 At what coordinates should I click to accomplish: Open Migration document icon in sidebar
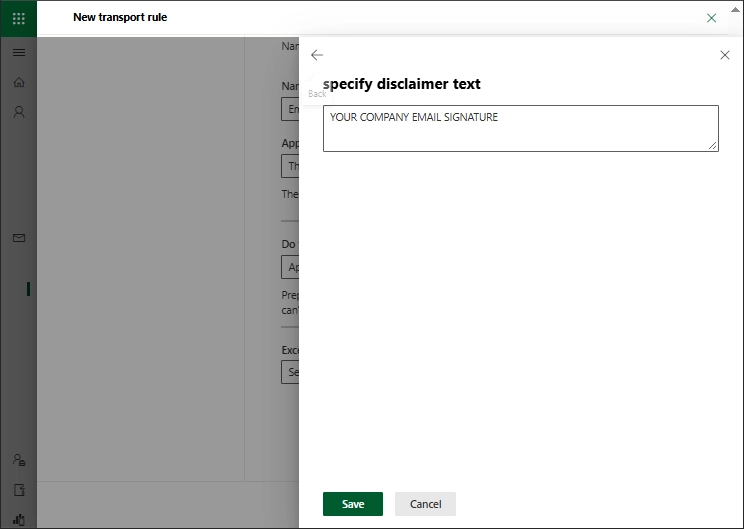coord(19,490)
